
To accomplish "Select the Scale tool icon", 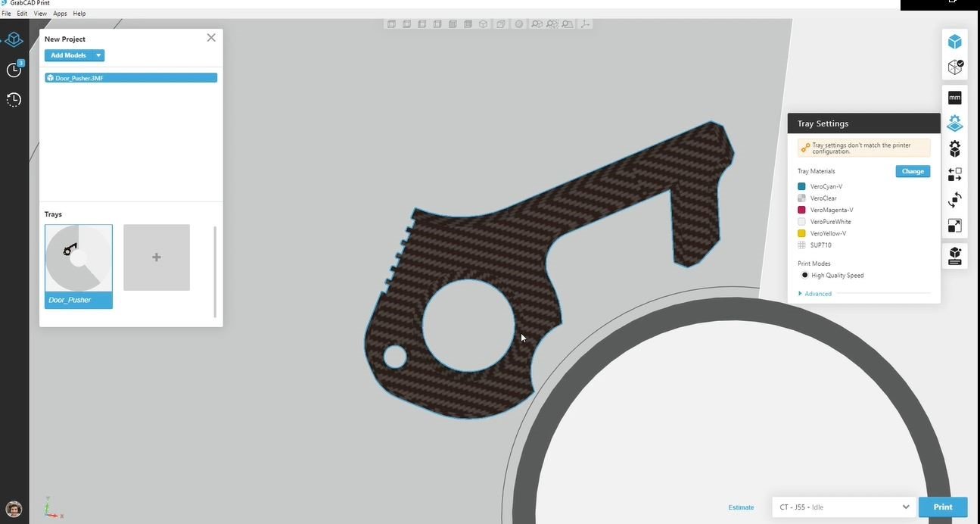I will click(954, 226).
